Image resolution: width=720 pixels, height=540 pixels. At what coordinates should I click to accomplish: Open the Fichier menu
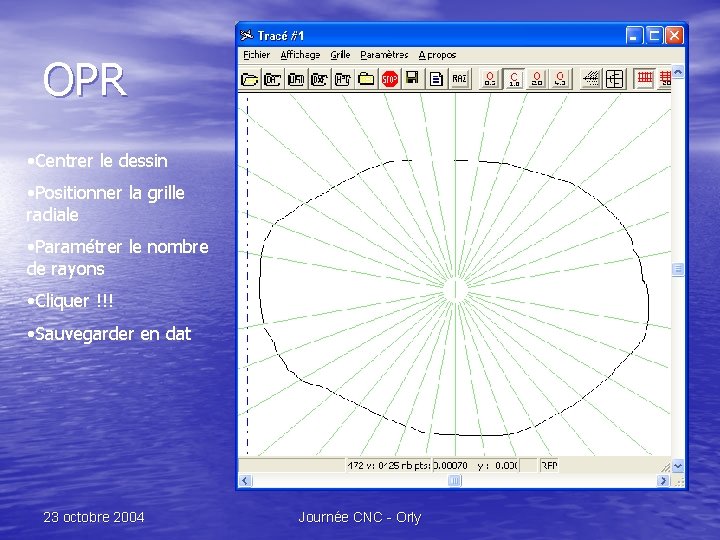(256, 55)
